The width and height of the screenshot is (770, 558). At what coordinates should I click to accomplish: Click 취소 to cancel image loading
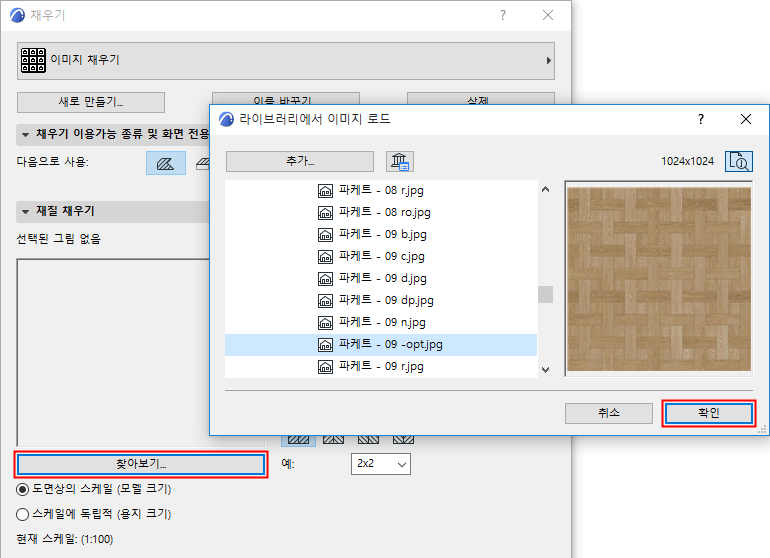pos(609,413)
